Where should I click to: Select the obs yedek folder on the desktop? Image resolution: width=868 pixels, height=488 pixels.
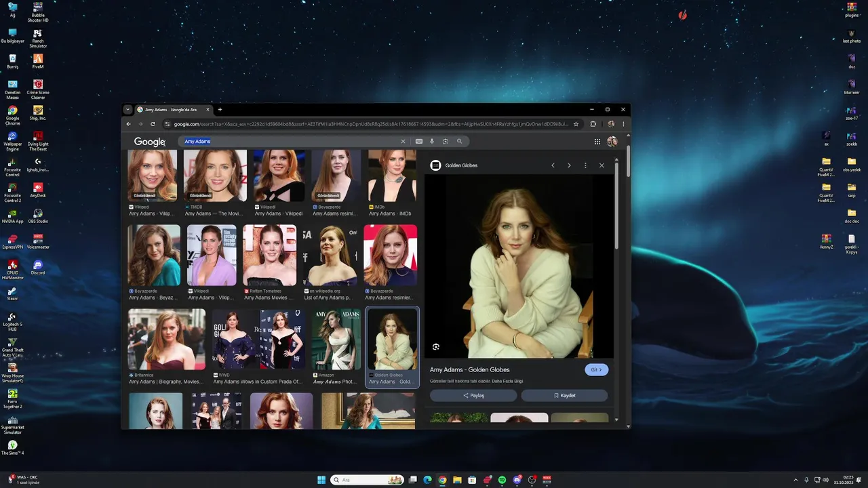[x=852, y=163]
